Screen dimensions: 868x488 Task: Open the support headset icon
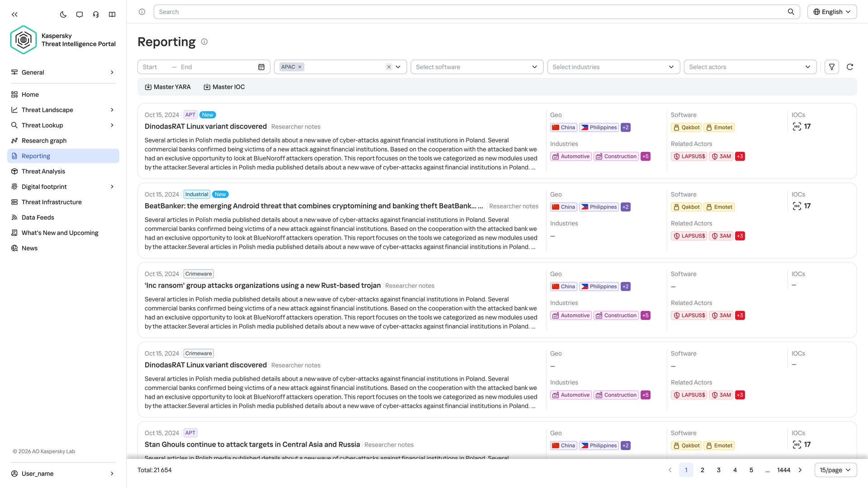[96, 14]
